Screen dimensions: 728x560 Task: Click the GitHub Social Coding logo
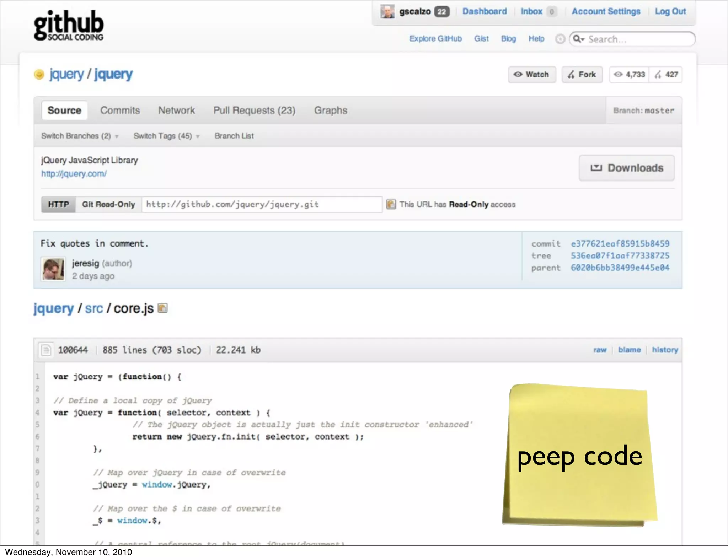(69, 26)
